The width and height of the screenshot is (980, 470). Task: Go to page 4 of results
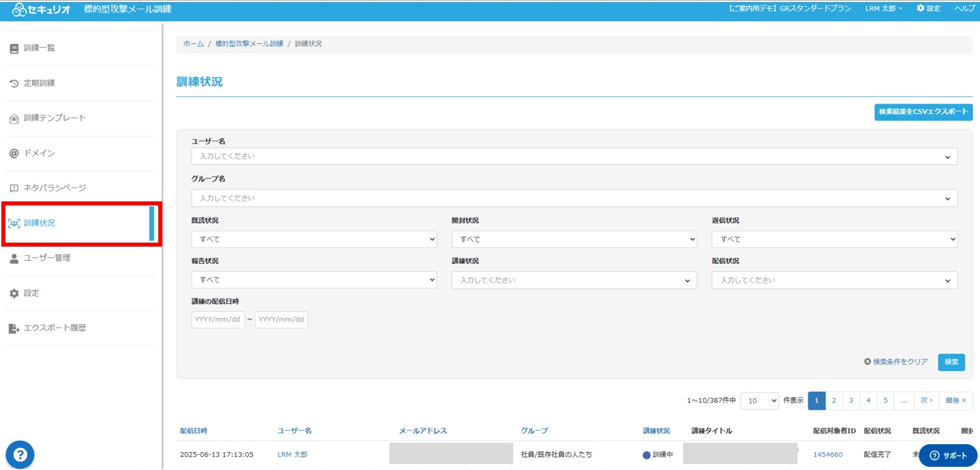coord(868,400)
